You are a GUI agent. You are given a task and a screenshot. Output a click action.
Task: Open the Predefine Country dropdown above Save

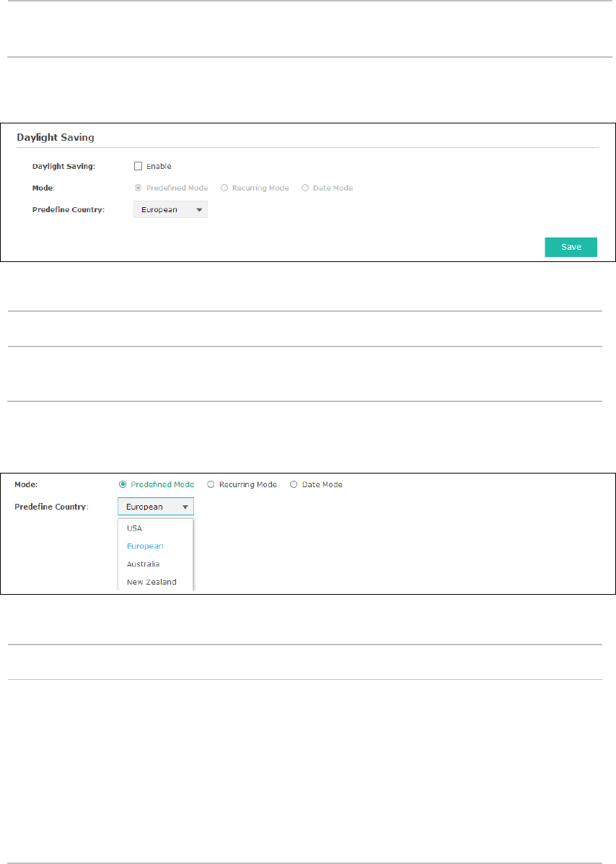[x=171, y=209]
